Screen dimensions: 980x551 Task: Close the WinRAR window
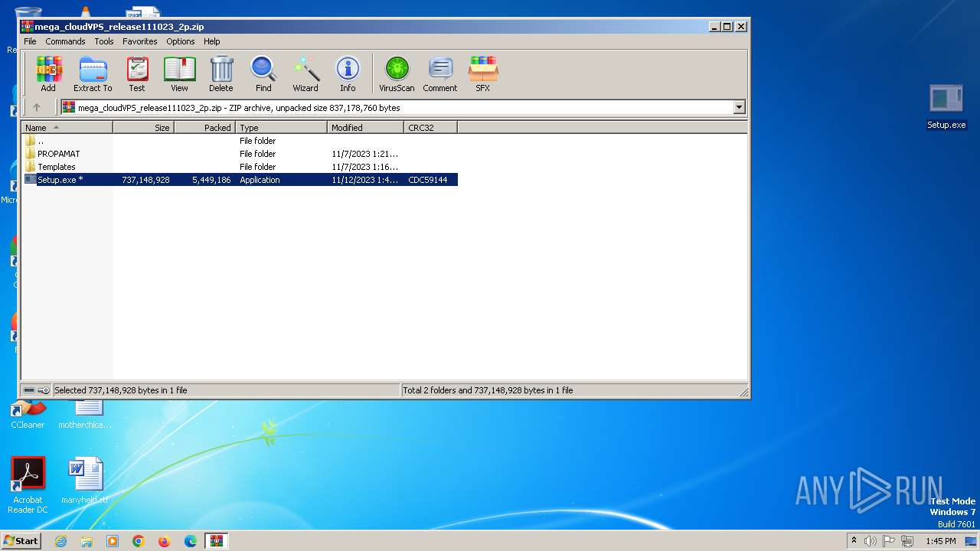pyautogui.click(x=740, y=26)
